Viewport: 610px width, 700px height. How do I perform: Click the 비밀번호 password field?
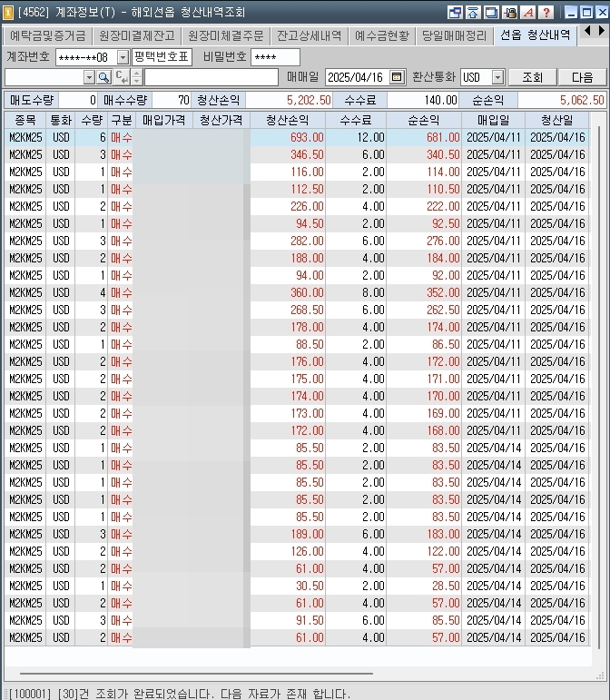coord(275,57)
